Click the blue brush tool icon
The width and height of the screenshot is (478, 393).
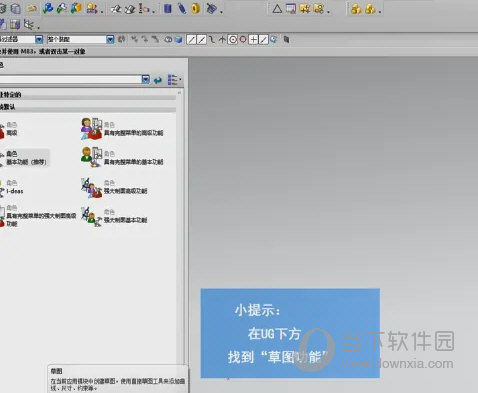(x=211, y=8)
